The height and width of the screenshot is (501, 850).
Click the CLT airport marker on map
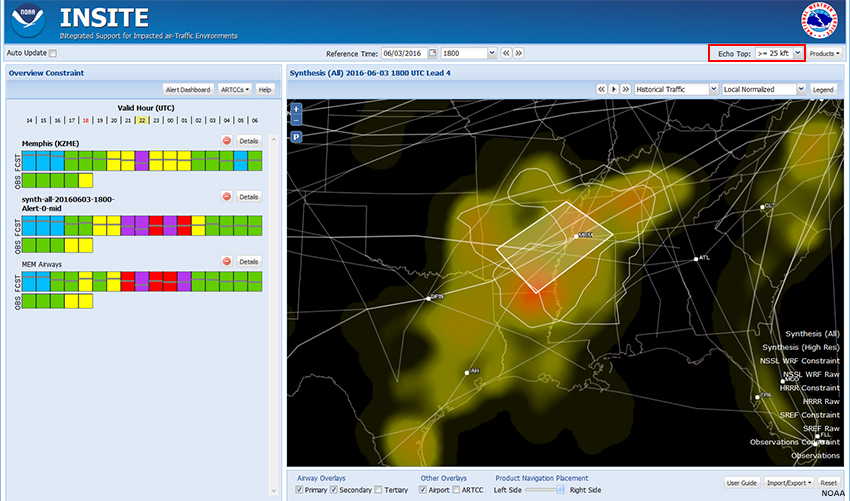(762, 207)
